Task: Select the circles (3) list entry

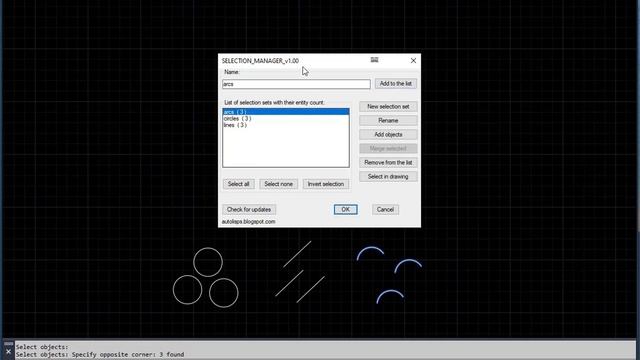Action: click(x=286, y=118)
